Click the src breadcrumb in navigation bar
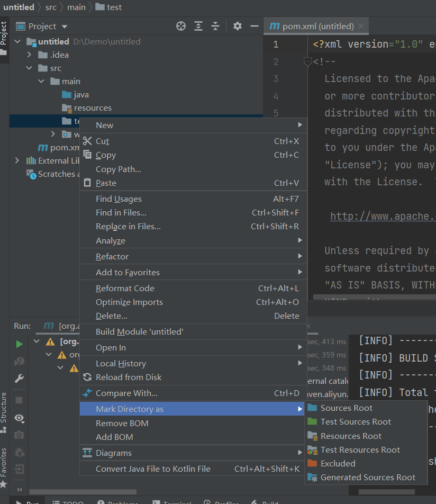The height and width of the screenshot is (504, 436). pyautogui.click(x=51, y=7)
